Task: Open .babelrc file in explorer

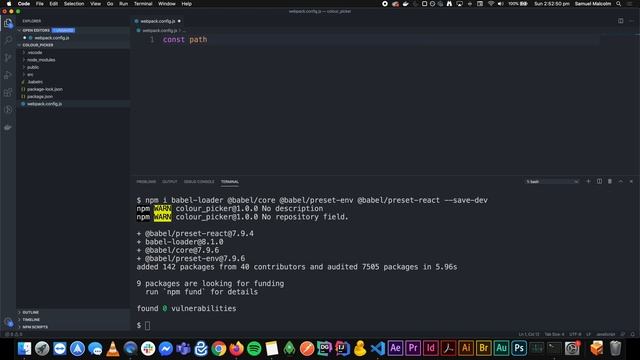Action: click(35, 82)
